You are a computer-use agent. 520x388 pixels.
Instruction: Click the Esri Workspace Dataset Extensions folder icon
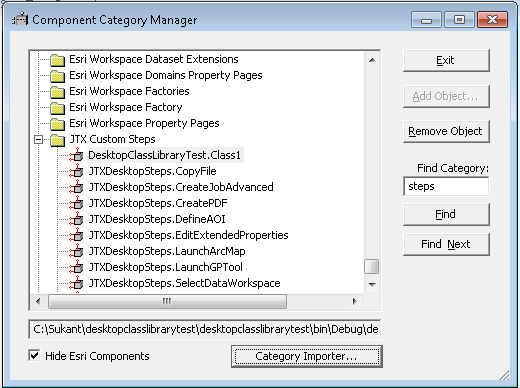(57, 60)
